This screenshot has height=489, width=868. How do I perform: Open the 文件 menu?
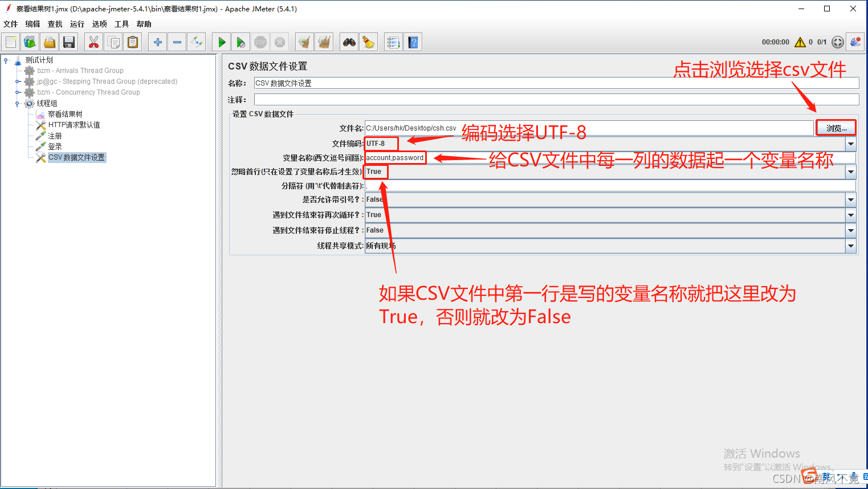11,24
